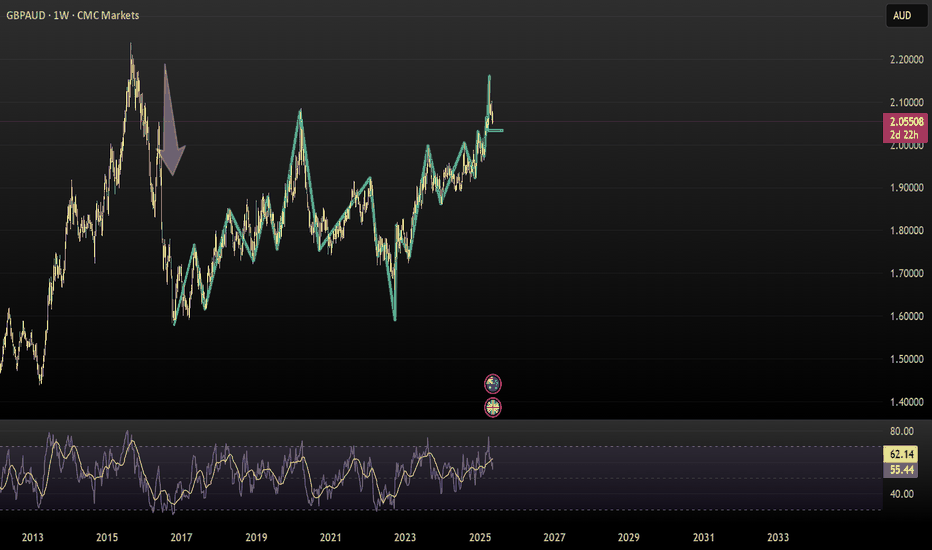Click the 2033 time axis label
Viewport: 932px width, 550px height.
tap(777, 538)
